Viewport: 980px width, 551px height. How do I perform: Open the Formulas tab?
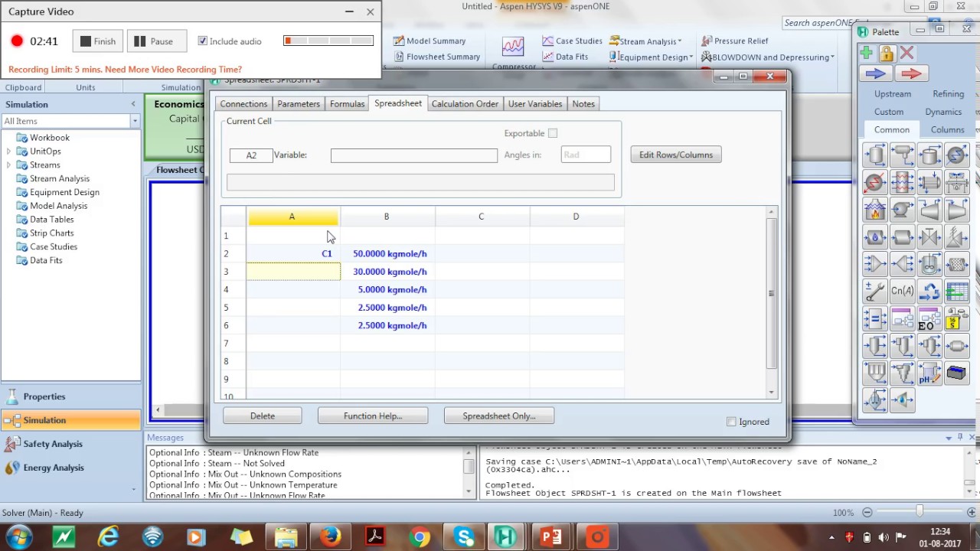347,104
